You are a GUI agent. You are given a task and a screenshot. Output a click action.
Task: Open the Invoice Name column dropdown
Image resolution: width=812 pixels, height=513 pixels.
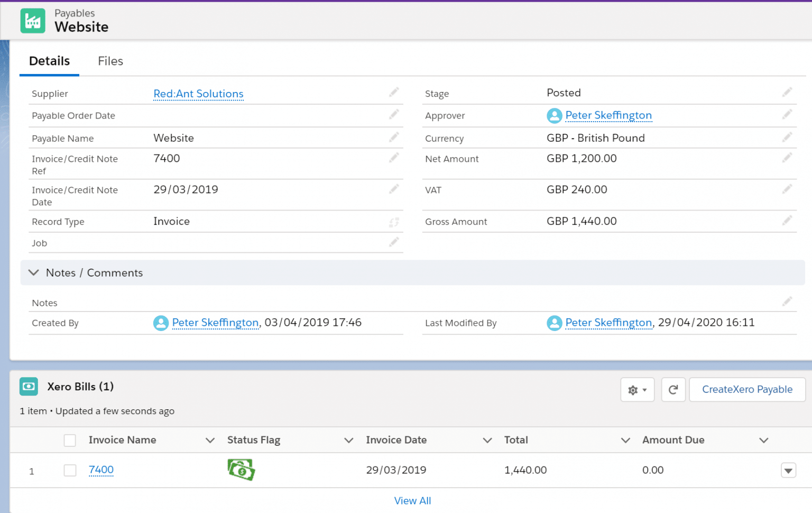coord(210,440)
